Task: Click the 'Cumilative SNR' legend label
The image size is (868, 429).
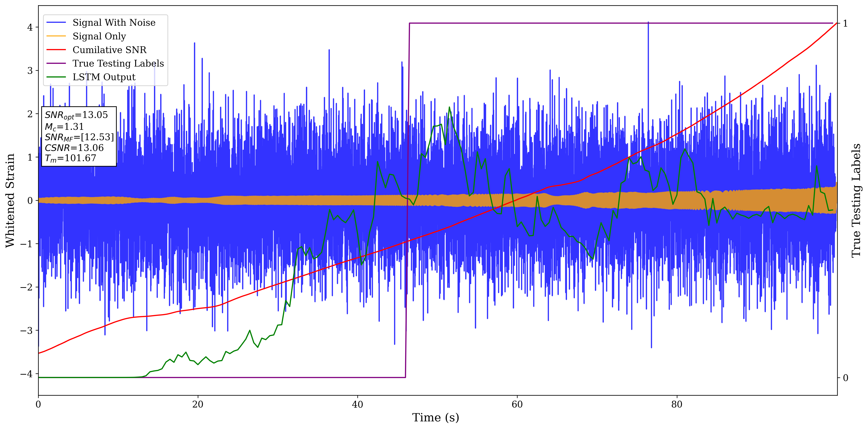Action: pos(109,50)
